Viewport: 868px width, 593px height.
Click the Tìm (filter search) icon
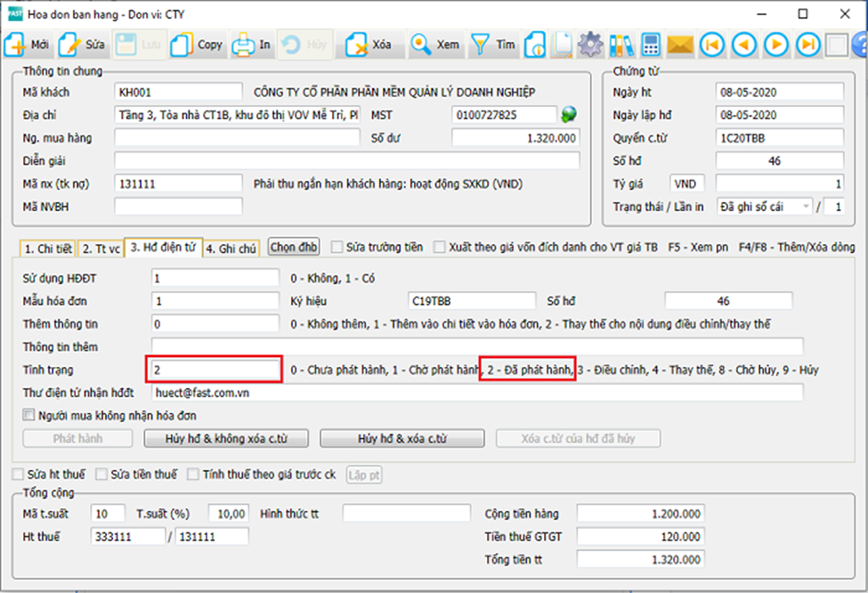click(481, 45)
